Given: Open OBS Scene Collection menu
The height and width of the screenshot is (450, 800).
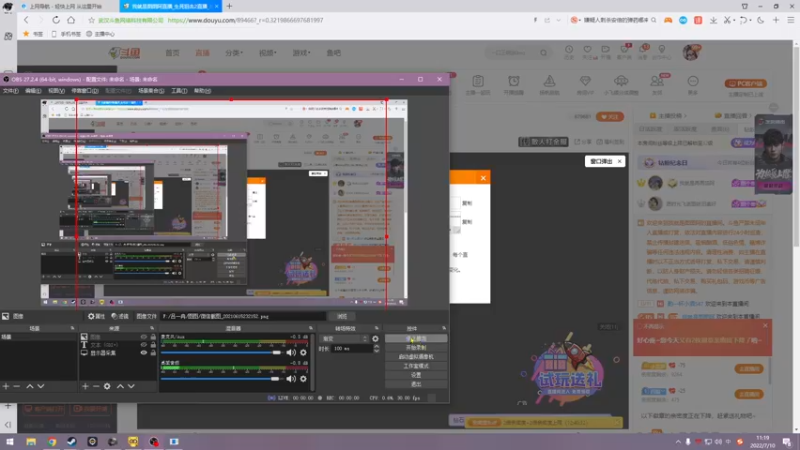Looking at the screenshot, I should pos(151,91).
